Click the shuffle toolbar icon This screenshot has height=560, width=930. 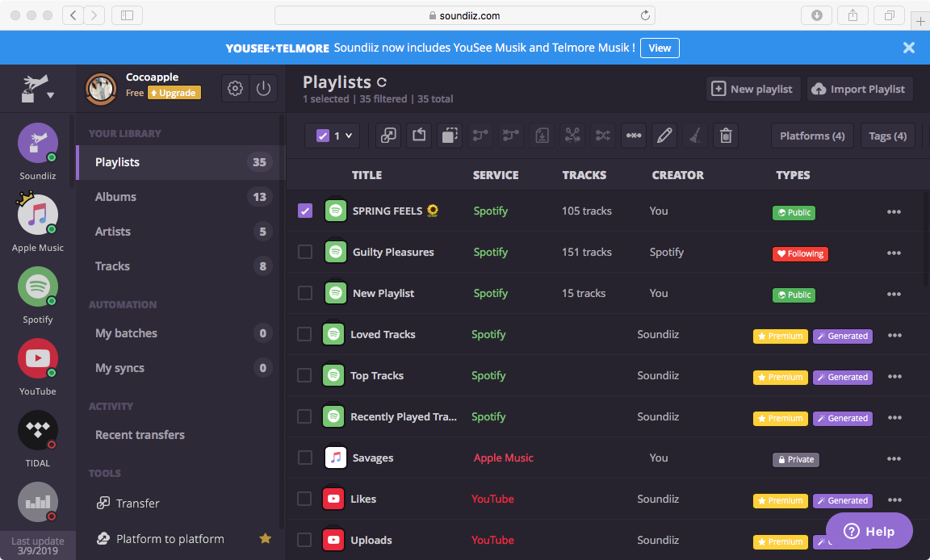point(603,136)
